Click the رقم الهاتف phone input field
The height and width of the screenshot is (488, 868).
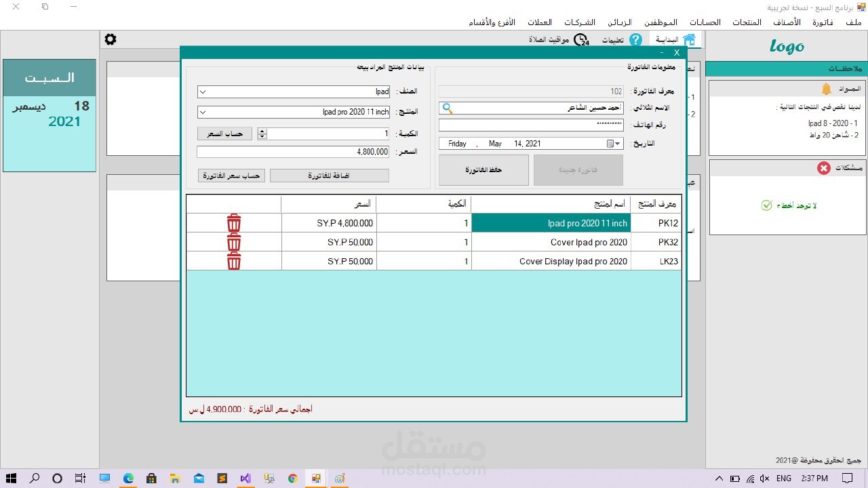(531, 125)
